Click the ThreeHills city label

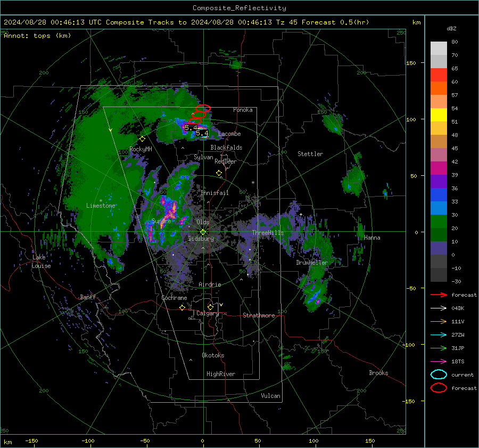[x=268, y=233]
